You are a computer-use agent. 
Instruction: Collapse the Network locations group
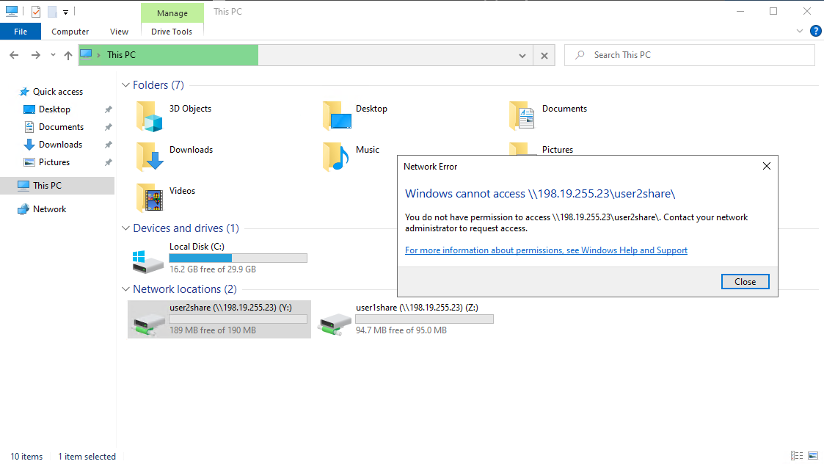pos(126,289)
